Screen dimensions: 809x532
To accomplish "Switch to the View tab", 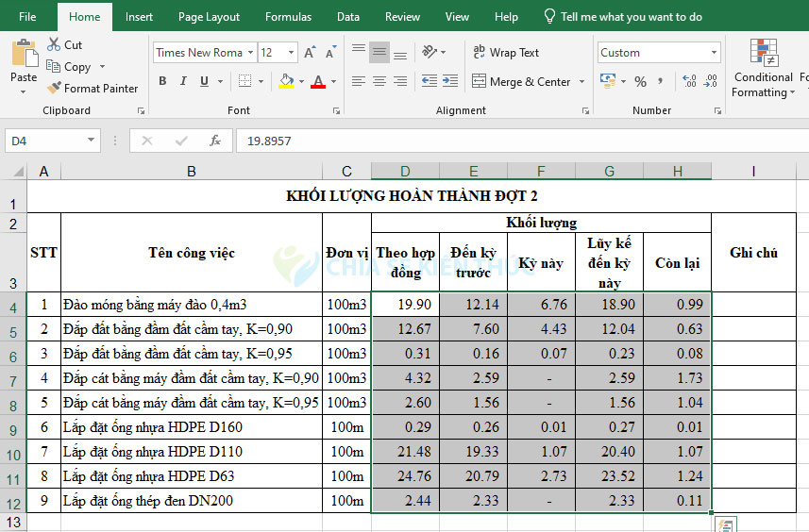I will 457,16.
